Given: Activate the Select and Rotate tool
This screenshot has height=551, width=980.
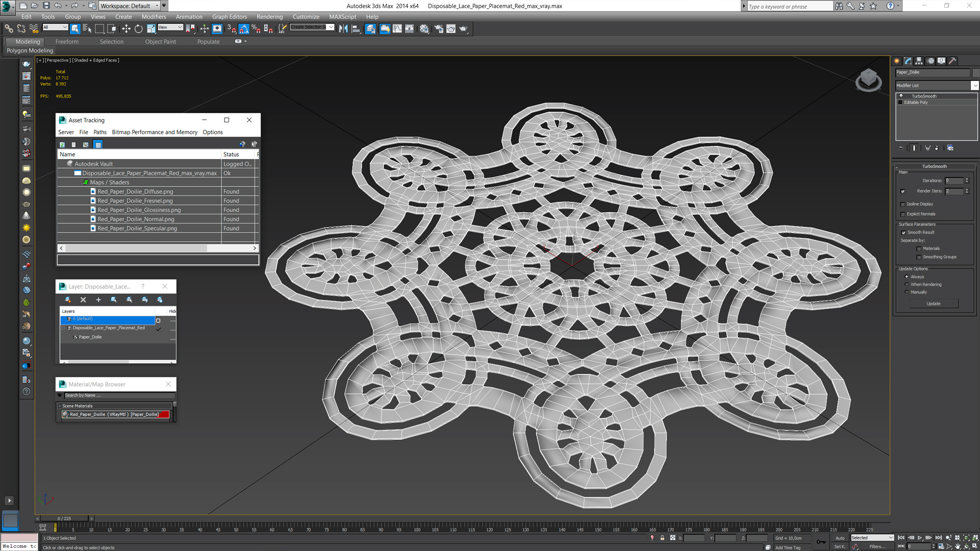Looking at the screenshot, I should point(138,29).
